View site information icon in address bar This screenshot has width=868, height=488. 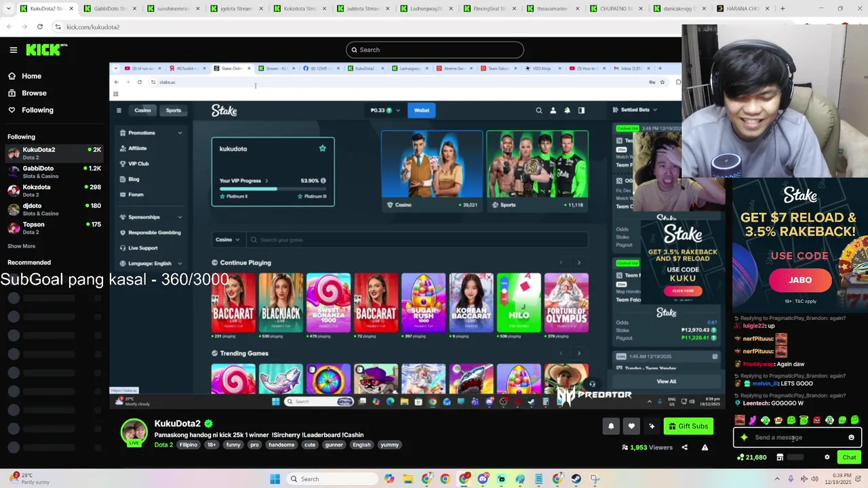58,26
